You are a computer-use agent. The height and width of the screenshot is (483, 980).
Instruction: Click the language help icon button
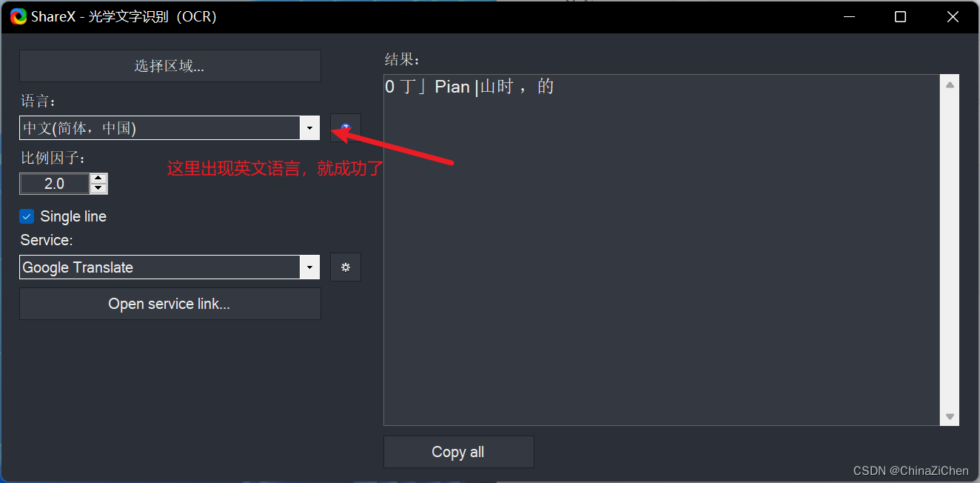[346, 127]
